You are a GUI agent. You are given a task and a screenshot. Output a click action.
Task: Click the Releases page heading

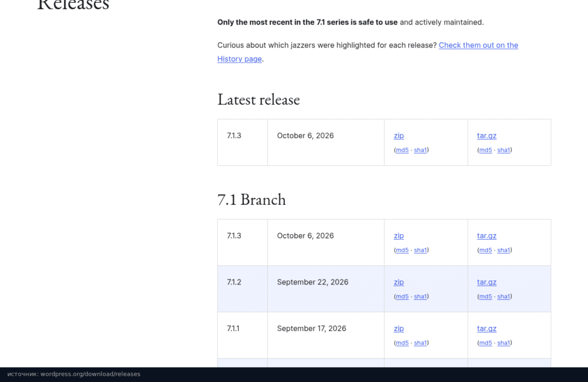click(73, 5)
